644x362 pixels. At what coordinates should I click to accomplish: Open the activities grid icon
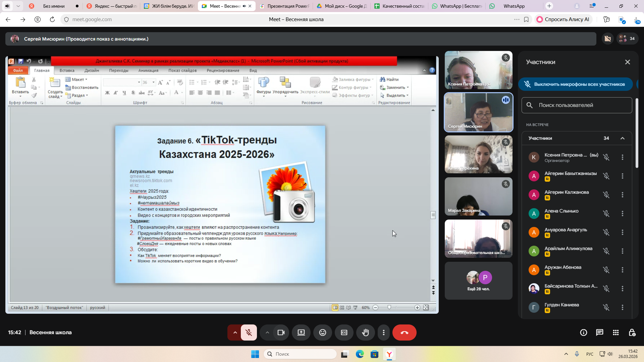[x=615, y=333]
